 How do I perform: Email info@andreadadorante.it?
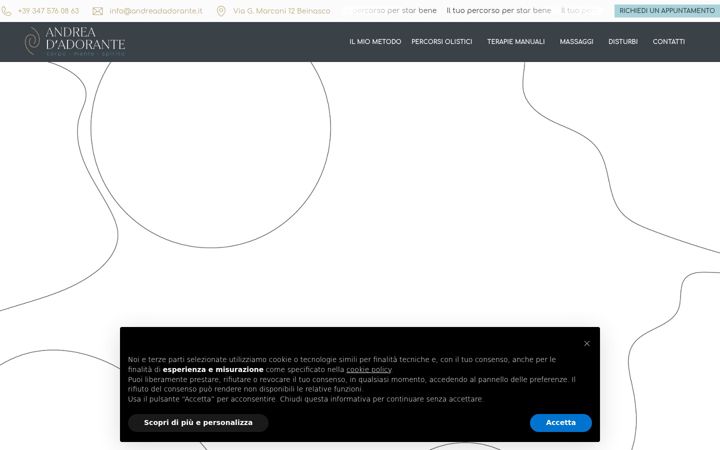[x=156, y=11]
